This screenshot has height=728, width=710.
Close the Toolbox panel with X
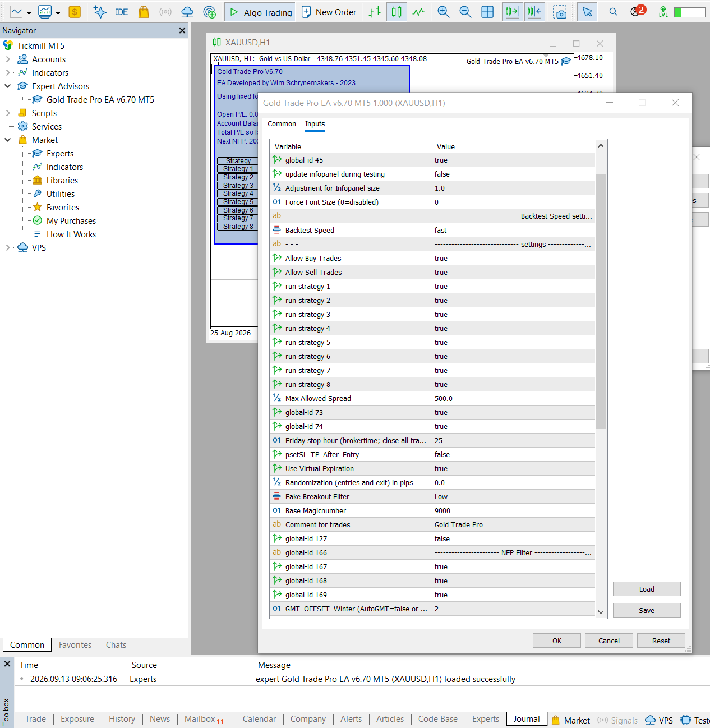coord(7,664)
